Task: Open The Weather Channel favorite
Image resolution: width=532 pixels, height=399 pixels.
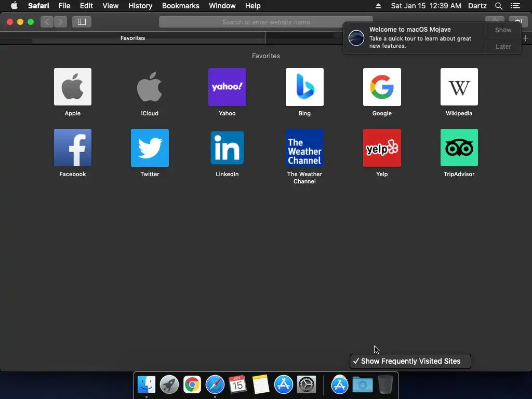Action: coord(304,148)
